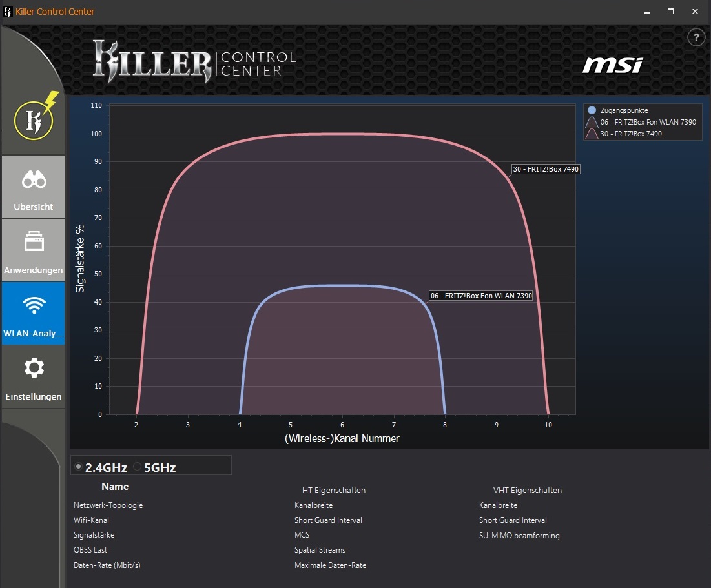Open the Einstellungen settings tab

coord(33,377)
